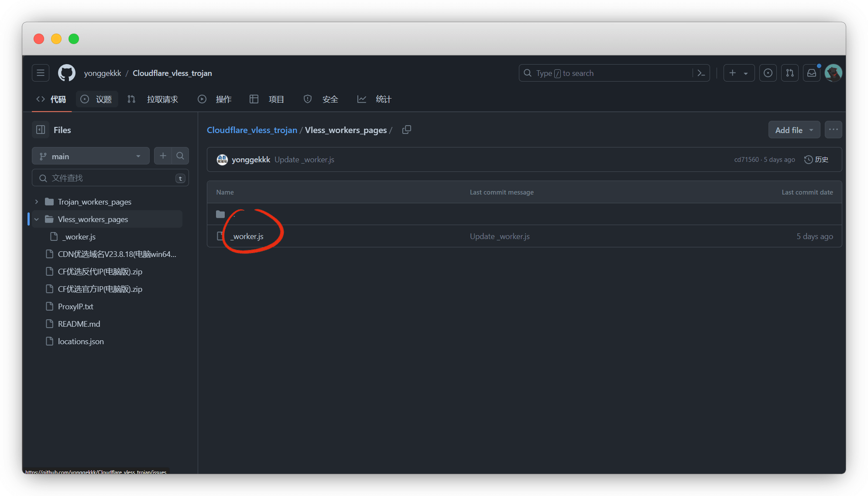Open README.md in the file tree
868x496 pixels.
79,324
